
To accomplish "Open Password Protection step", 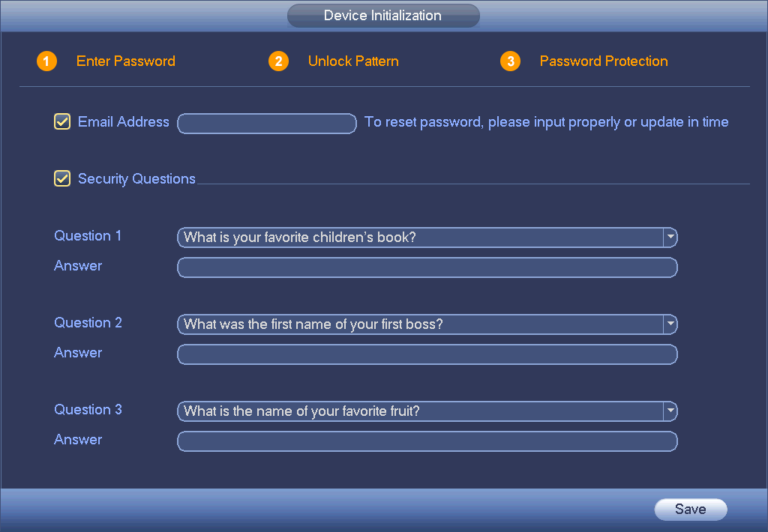I will tap(604, 61).
